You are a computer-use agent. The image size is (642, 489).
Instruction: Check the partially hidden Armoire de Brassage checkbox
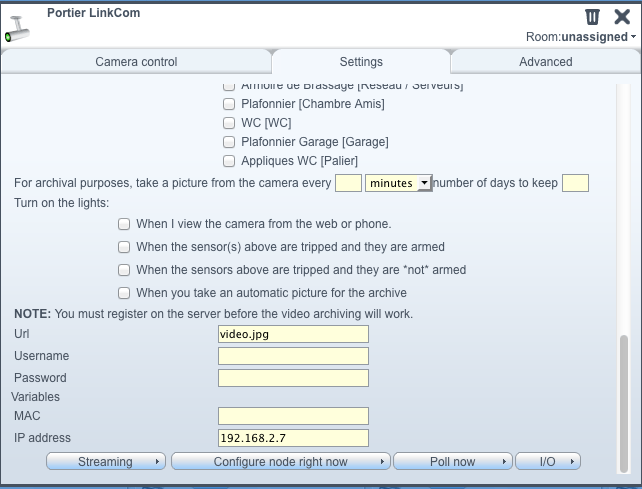click(229, 86)
